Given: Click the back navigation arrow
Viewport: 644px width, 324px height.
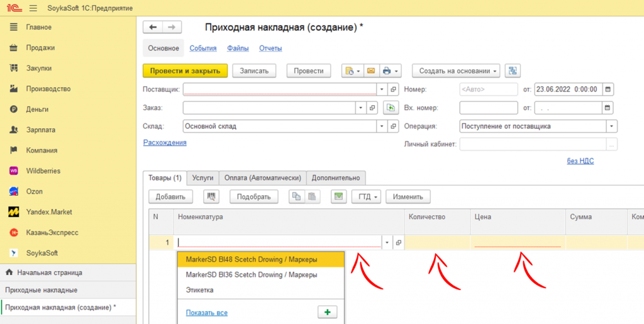Looking at the screenshot, I should pyautogui.click(x=153, y=27).
